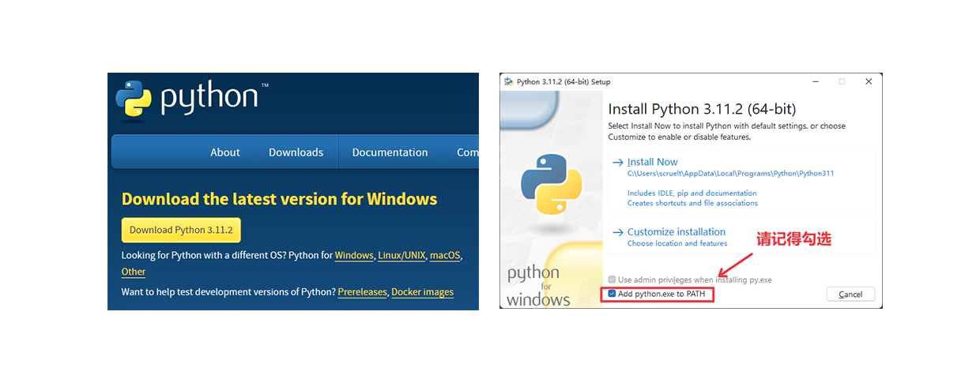Click 'Creates shortcuts and file associations' text
This screenshot has height=368, width=980.
pos(692,203)
